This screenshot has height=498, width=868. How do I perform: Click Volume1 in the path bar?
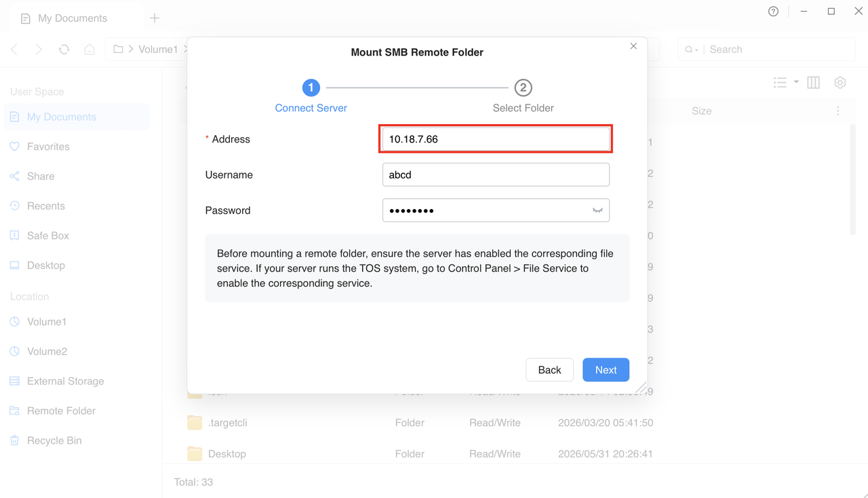click(158, 50)
